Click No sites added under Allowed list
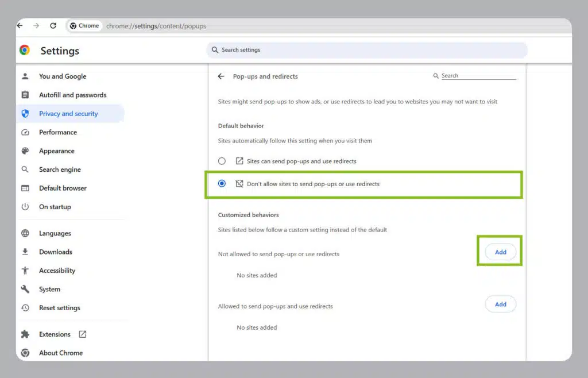This screenshot has height=378, width=588. [x=257, y=327]
